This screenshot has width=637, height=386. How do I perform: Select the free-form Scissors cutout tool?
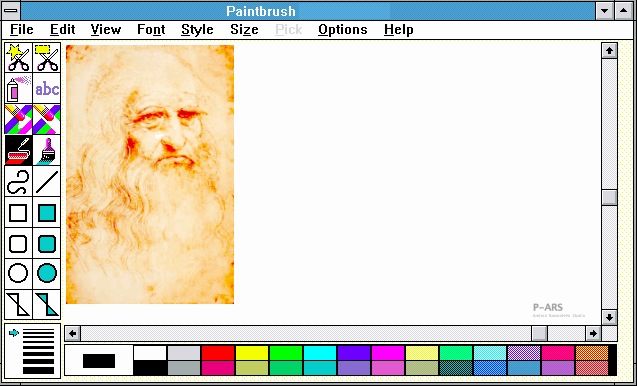click(x=18, y=58)
